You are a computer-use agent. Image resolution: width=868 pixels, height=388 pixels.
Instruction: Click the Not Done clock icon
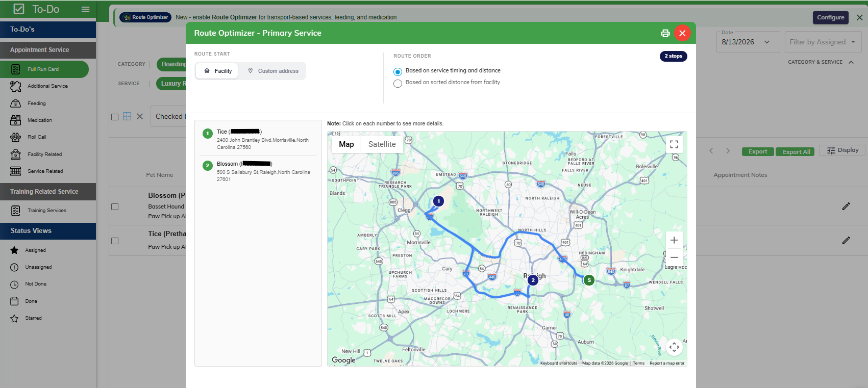point(14,284)
